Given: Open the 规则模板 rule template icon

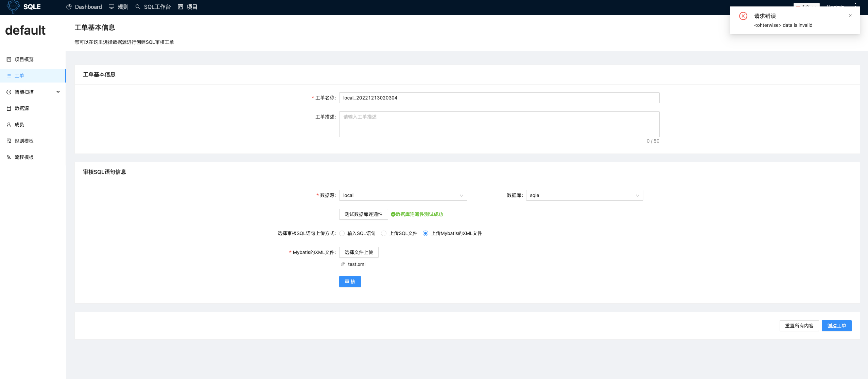Looking at the screenshot, I should pos(9,141).
